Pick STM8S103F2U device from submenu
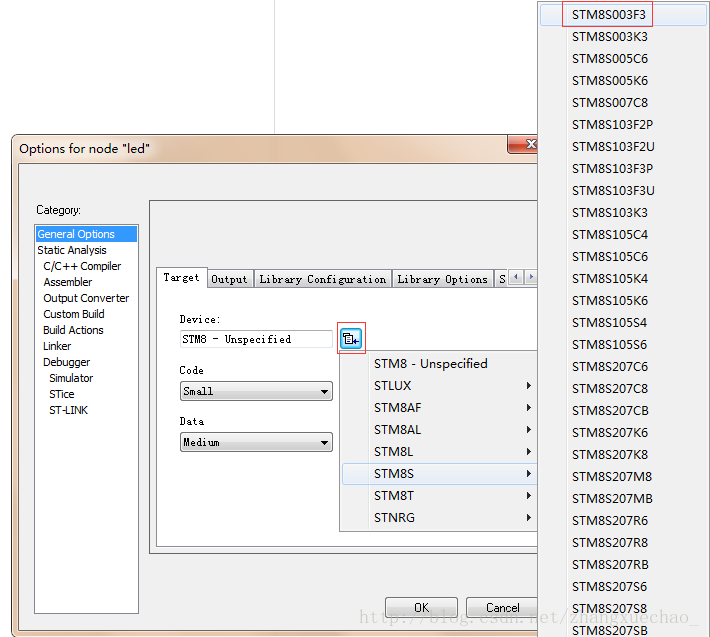Screen dimensions: 710x637 coord(623,147)
